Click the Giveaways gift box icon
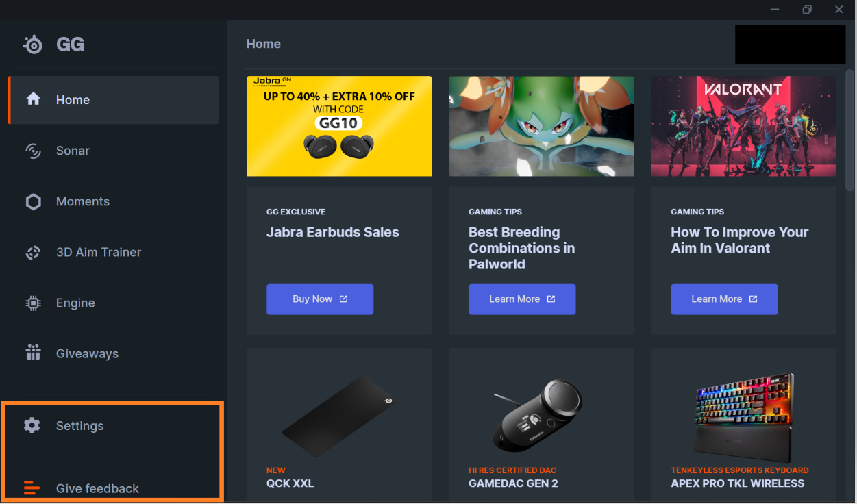The height and width of the screenshot is (504, 857). tap(33, 353)
